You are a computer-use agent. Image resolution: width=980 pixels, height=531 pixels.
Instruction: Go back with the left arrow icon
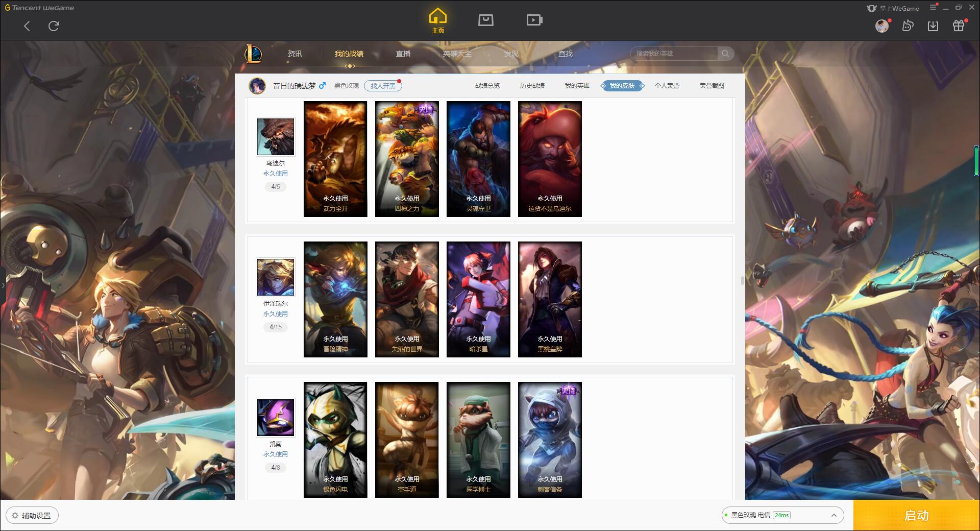[27, 26]
